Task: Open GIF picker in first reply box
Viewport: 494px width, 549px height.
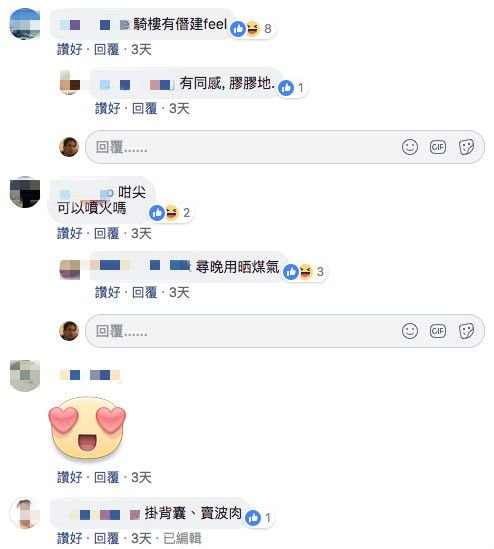Action: tap(438, 147)
